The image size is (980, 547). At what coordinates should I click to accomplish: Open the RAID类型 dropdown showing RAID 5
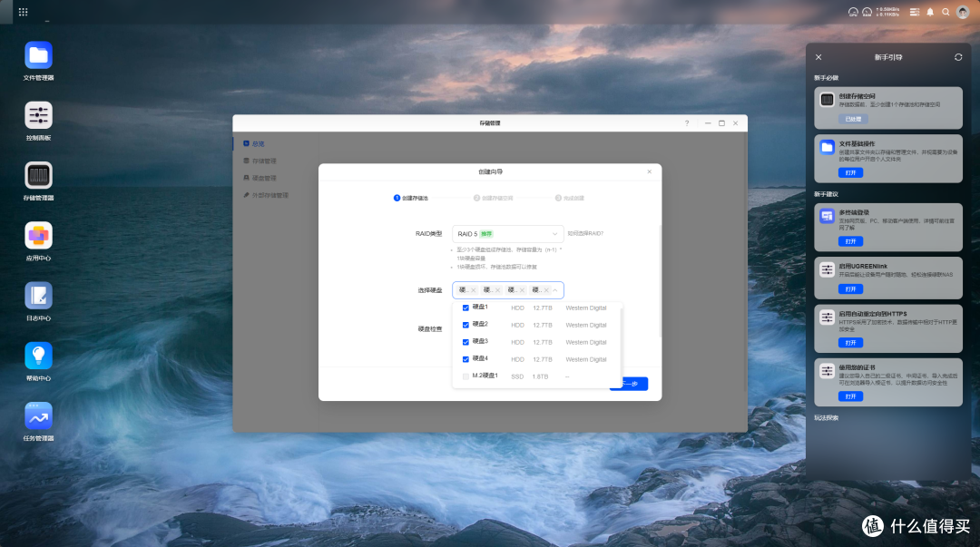click(507, 234)
